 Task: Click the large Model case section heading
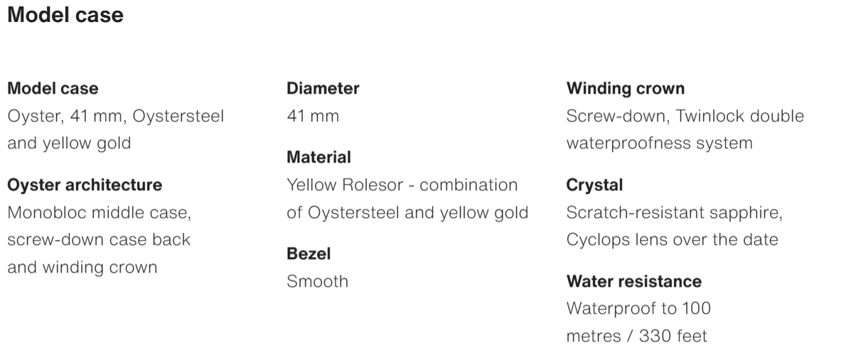click(65, 16)
